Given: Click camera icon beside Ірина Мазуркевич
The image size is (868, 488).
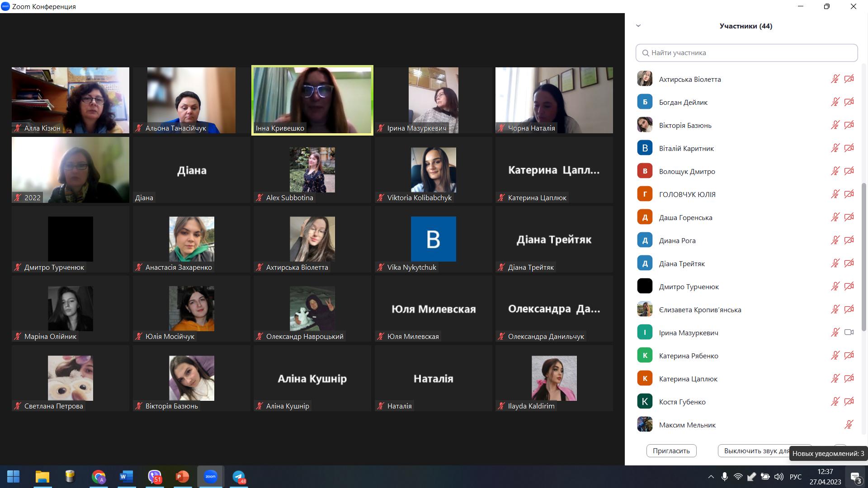Looking at the screenshot, I should [849, 333].
